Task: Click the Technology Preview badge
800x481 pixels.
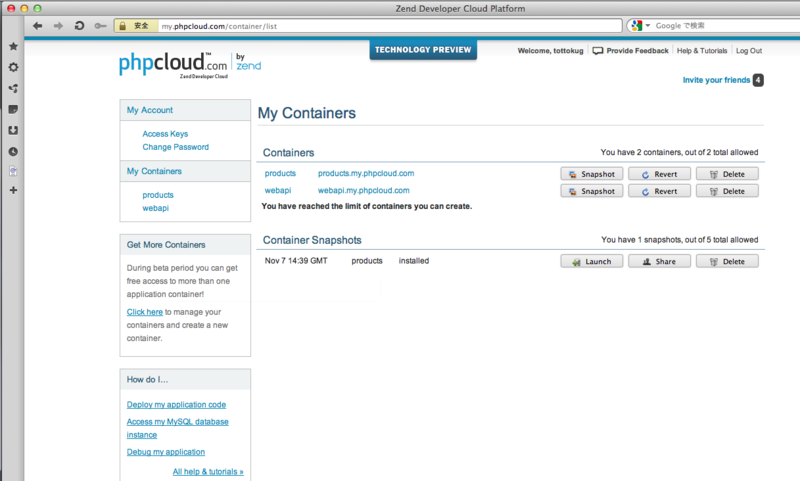Action: point(423,49)
